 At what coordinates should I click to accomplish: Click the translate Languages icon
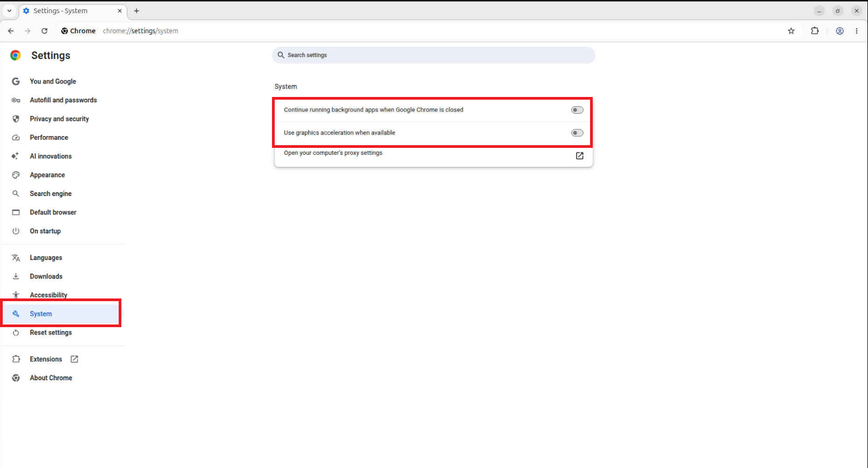point(16,258)
